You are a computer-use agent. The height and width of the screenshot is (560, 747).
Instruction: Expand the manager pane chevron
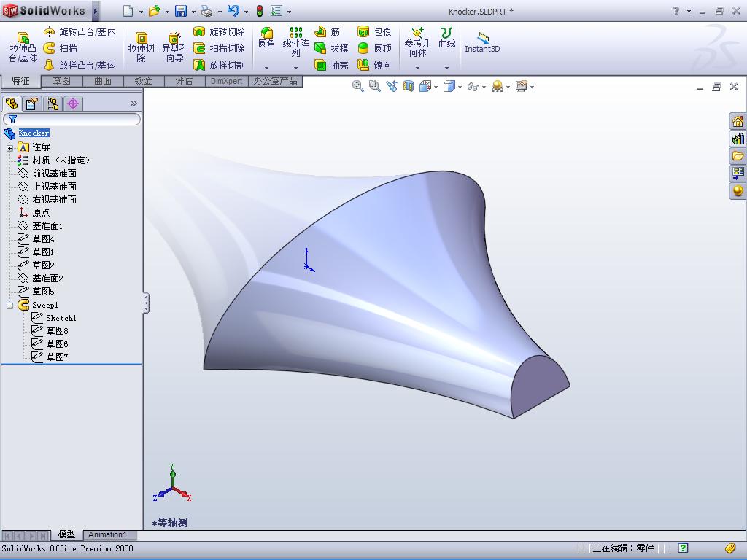click(133, 104)
